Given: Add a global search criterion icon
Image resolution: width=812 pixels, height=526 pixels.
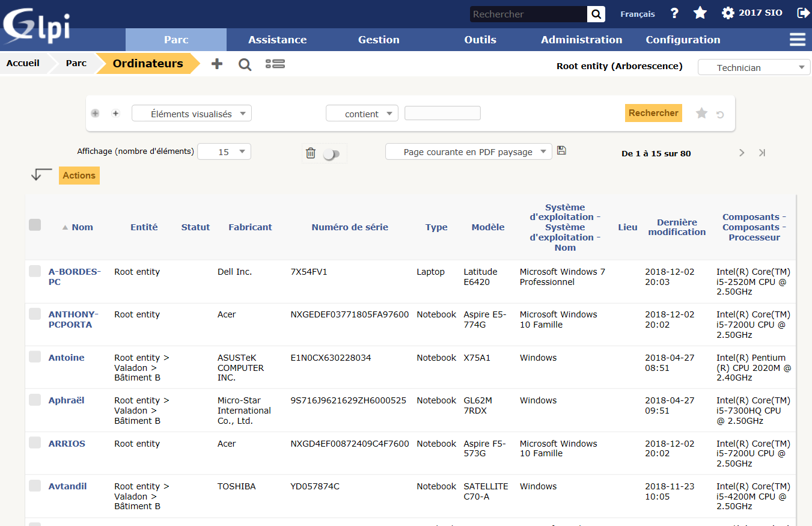Looking at the screenshot, I should click(x=95, y=113).
